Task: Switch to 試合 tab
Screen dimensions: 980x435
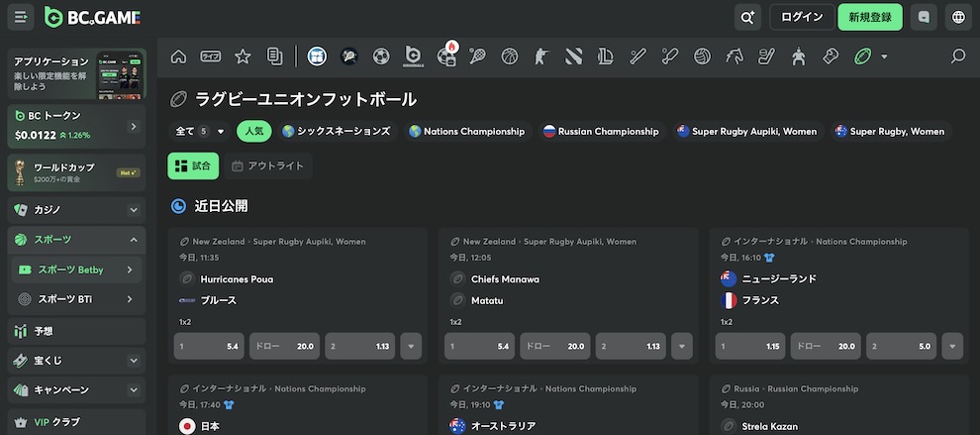Action: click(193, 165)
